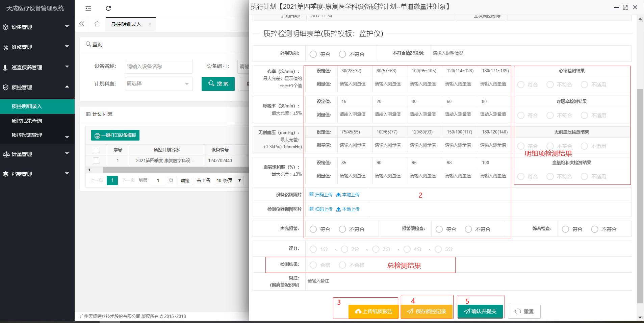This screenshot has height=323, width=644.
Task: Click the double-left arrow tab scroll icon
Action: point(82,24)
